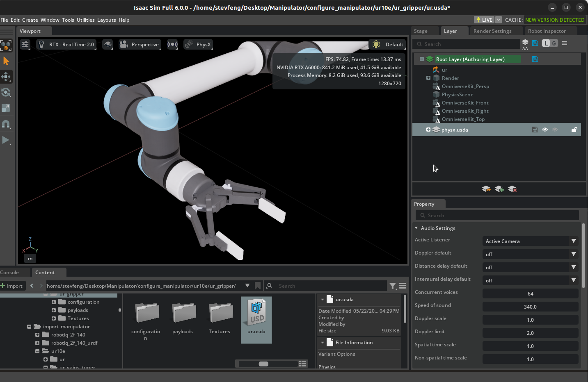
Task: Click the selection mode cubes icon
Action: coord(6,45)
